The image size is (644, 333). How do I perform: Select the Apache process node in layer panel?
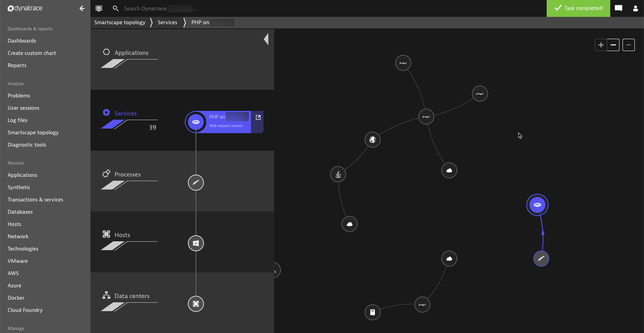(196, 183)
